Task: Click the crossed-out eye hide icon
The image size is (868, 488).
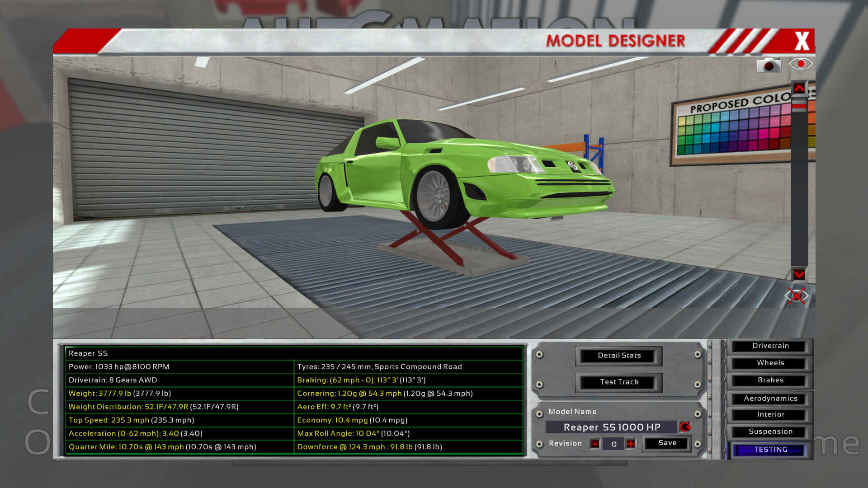Action: pyautogui.click(x=797, y=296)
